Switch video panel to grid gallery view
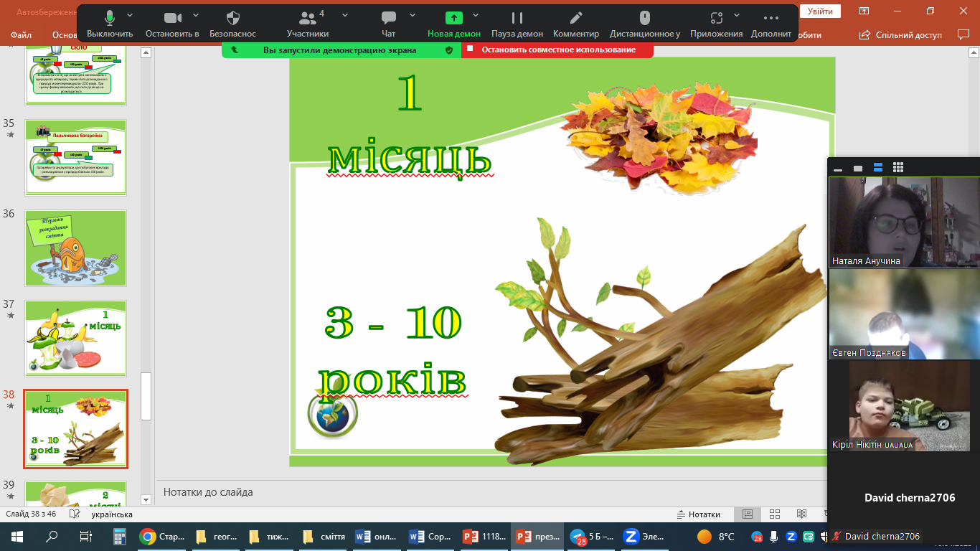Screen dimensions: 980x551 click(x=897, y=168)
